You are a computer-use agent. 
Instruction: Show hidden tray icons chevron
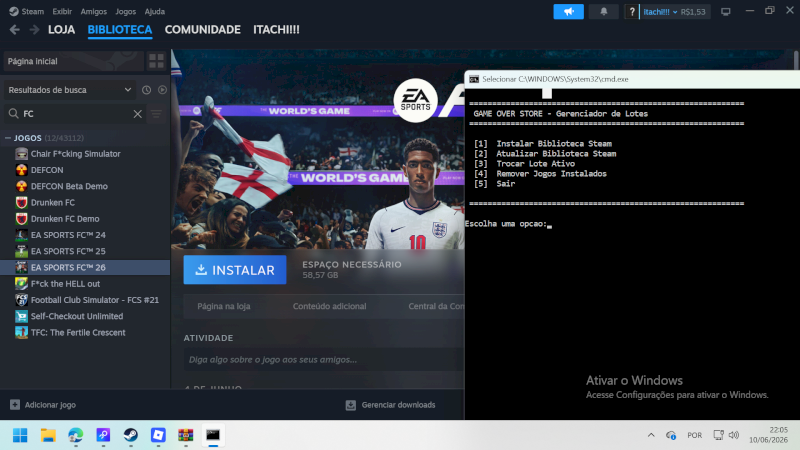click(651, 435)
